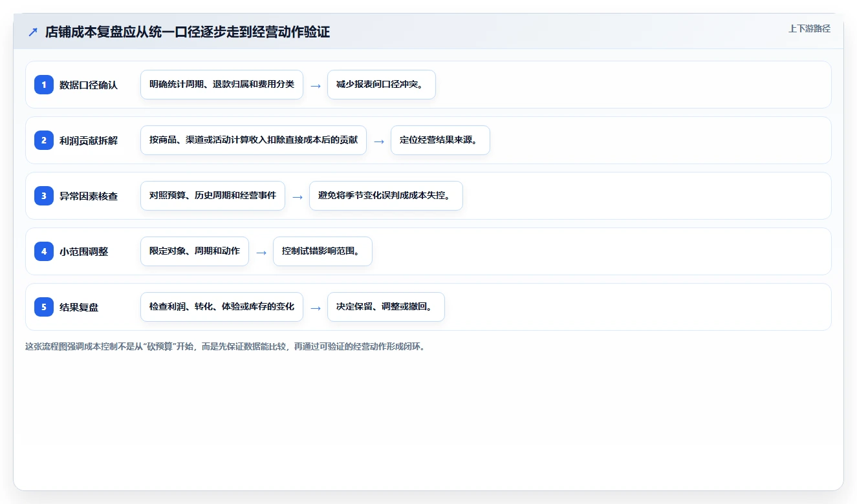The height and width of the screenshot is (504, 857).
Task: Click the 上下游路径 label
Action: click(x=809, y=28)
